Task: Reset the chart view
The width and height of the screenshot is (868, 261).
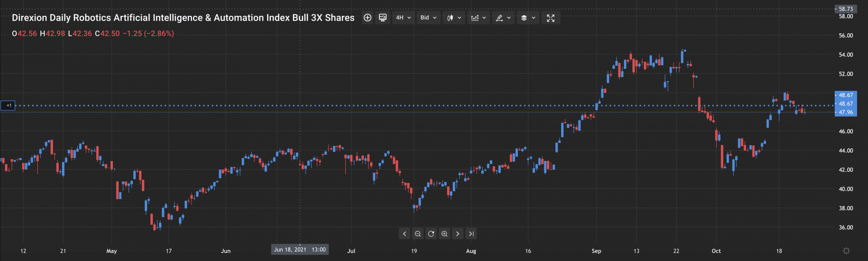Action: coord(431,234)
